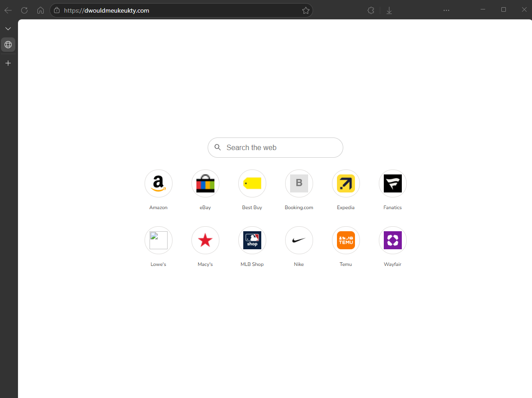The height and width of the screenshot is (398, 532).
Task: Bookmark page with star icon
Action: [306, 10]
